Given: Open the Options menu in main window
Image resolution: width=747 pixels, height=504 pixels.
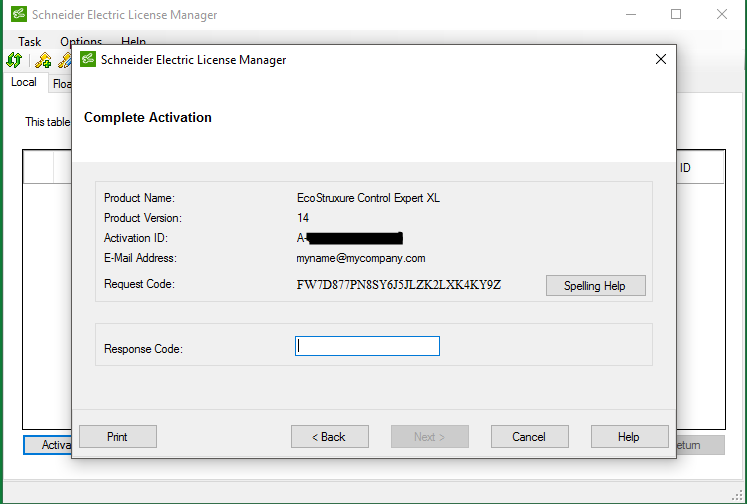Looking at the screenshot, I should pyautogui.click(x=81, y=41).
